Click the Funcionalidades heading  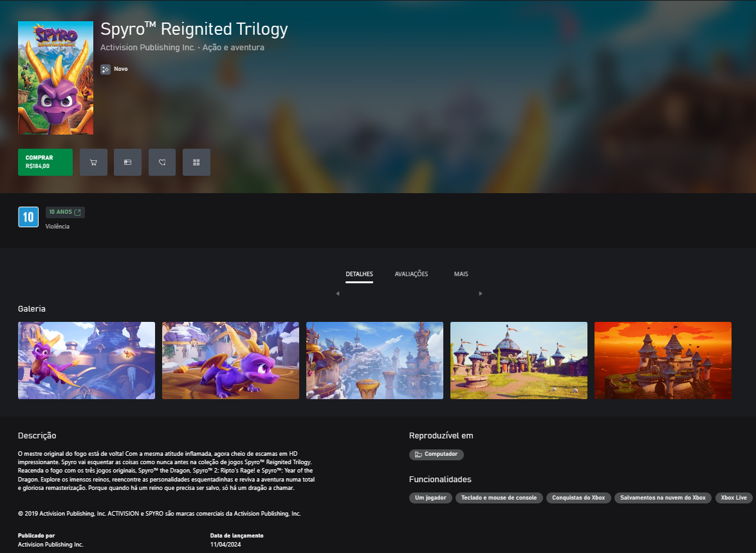[440, 480]
